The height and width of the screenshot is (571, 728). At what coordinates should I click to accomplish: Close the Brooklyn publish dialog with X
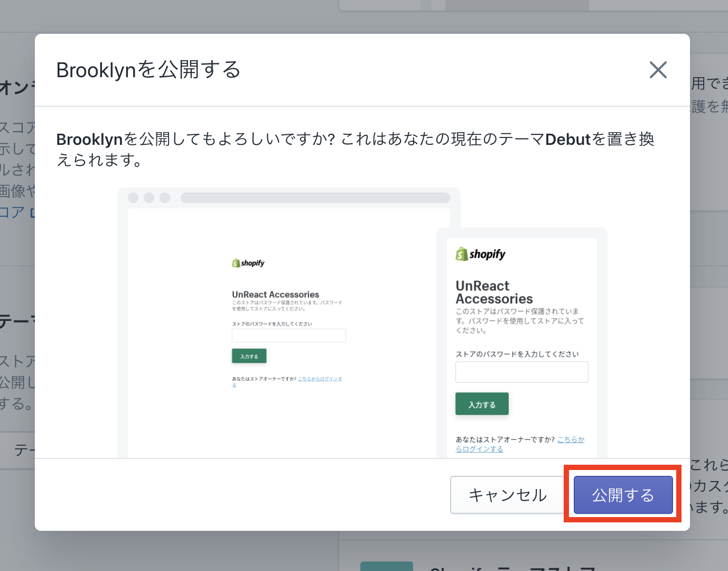[658, 70]
